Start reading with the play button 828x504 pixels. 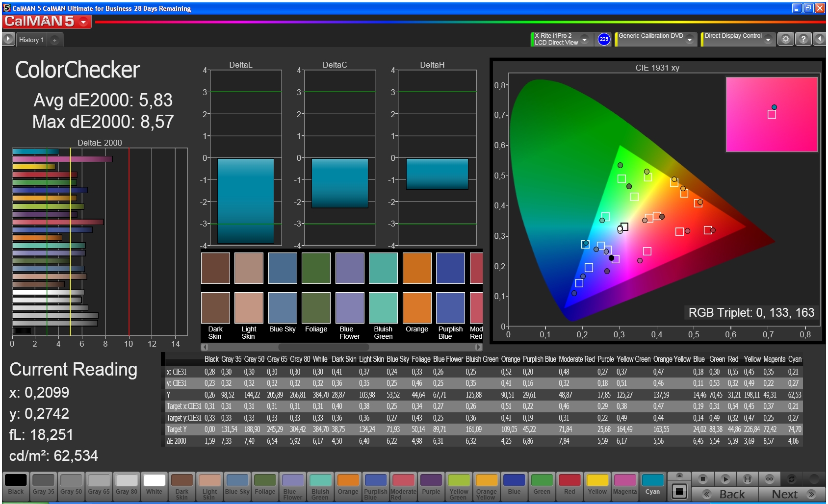[x=725, y=479]
